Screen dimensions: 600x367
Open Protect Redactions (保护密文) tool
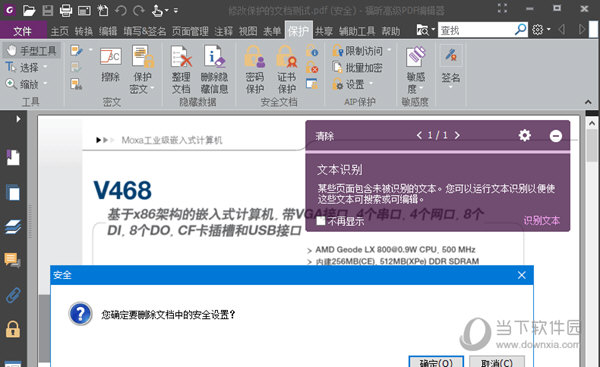tap(142, 70)
